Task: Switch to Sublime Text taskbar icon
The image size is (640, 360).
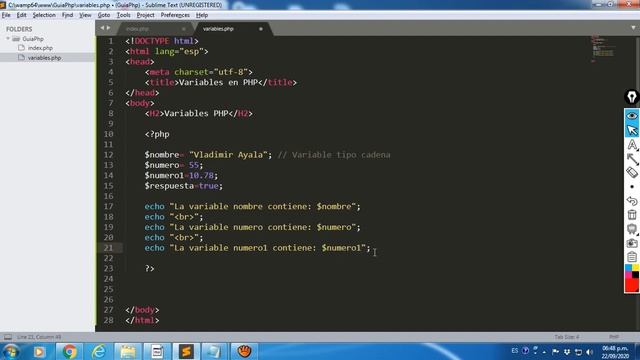Action: click(186, 351)
